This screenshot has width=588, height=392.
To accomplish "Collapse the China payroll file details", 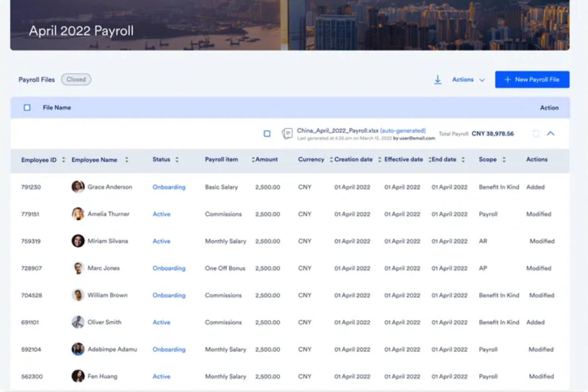I will [551, 134].
